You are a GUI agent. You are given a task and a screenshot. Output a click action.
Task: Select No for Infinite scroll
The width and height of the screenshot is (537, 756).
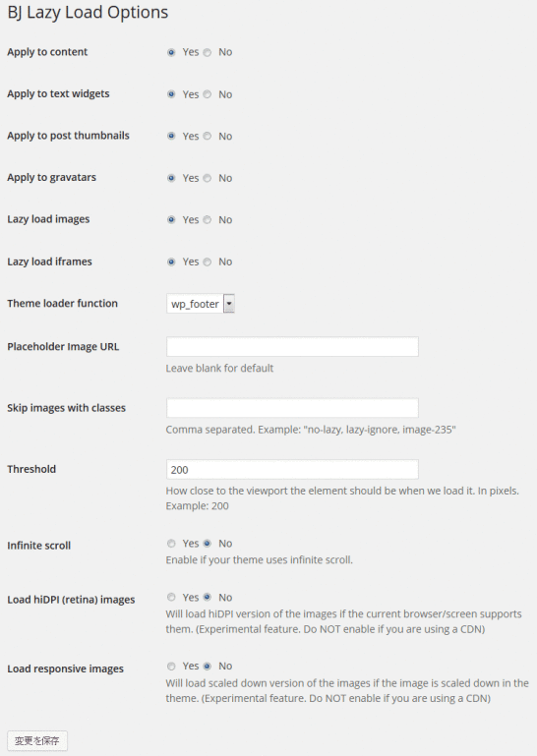[x=208, y=544]
